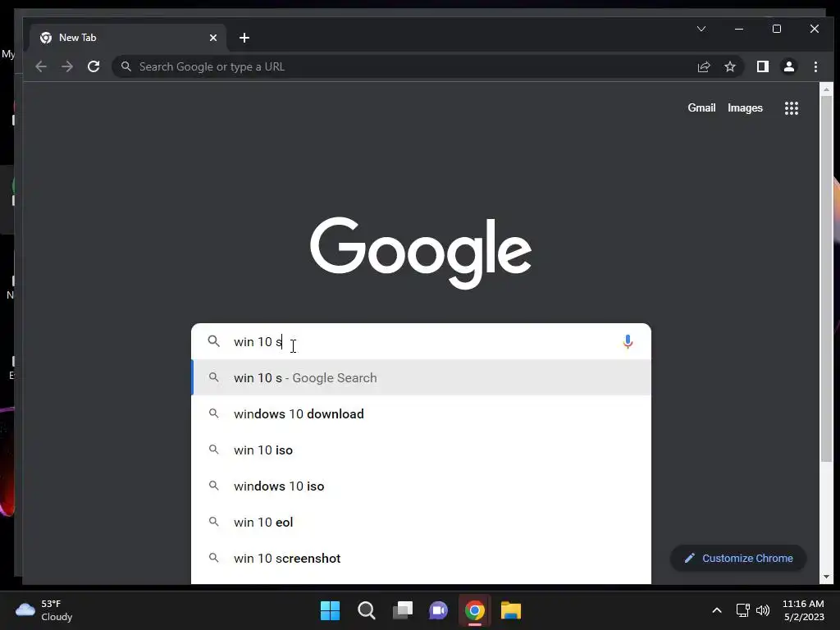
Task: Open Chrome's three-dot menu
Action: (815, 67)
